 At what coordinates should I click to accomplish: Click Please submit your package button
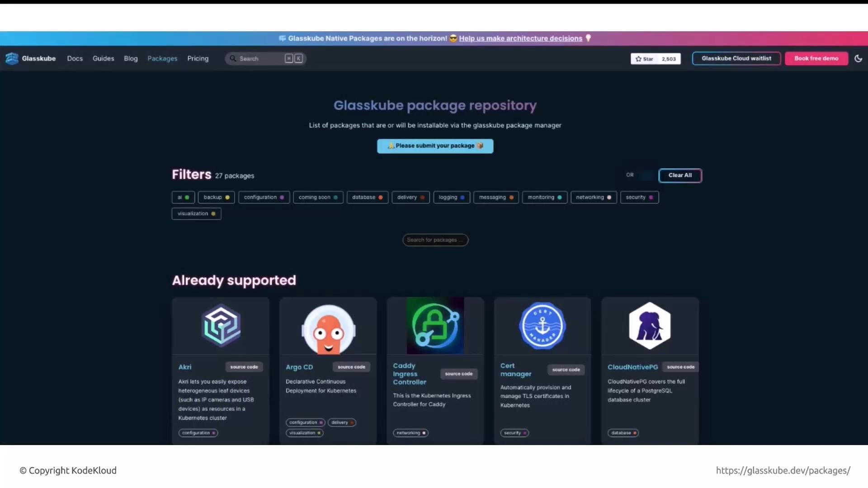[x=435, y=146]
